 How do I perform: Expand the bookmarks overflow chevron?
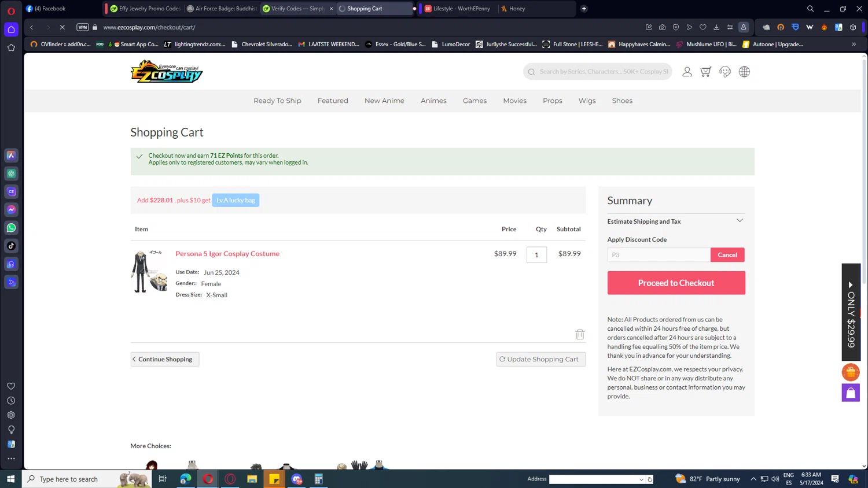click(x=854, y=44)
